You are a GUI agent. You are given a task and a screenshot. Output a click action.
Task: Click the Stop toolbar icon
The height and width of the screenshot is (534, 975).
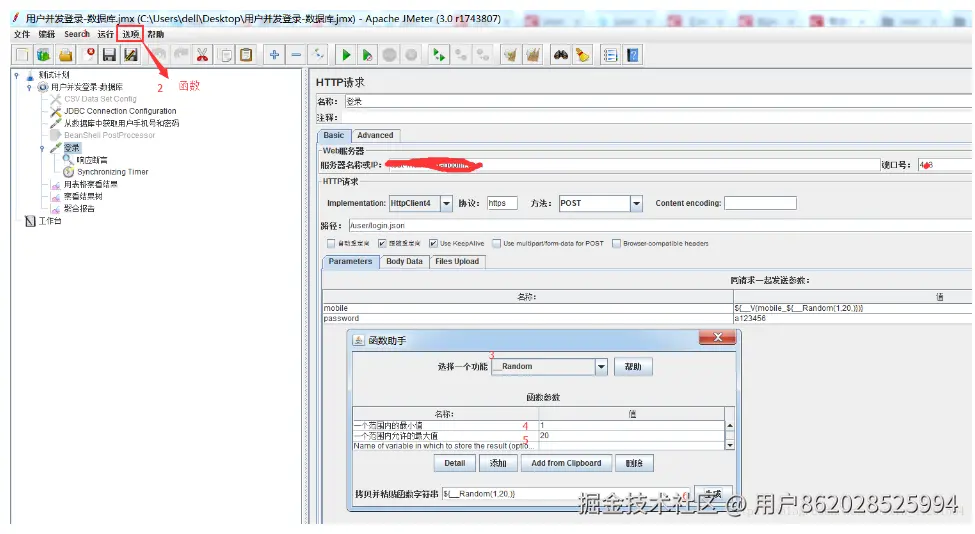(390, 55)
